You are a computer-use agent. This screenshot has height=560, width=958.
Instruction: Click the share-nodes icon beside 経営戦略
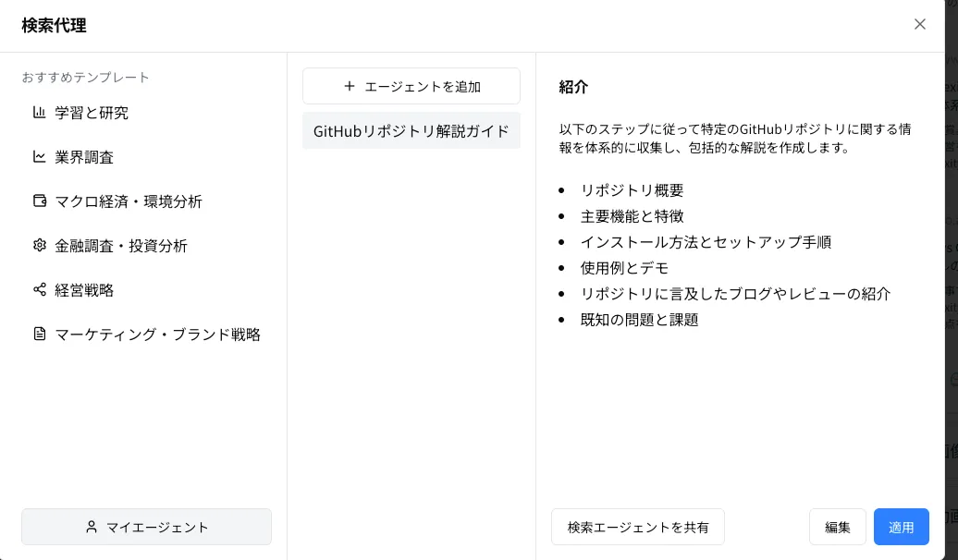tap(39, 289)
